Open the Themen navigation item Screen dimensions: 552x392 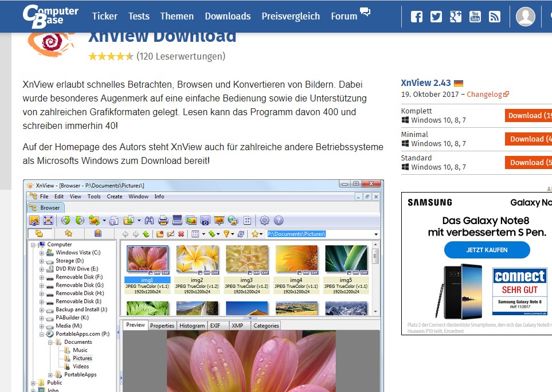[x=177, y=16]
